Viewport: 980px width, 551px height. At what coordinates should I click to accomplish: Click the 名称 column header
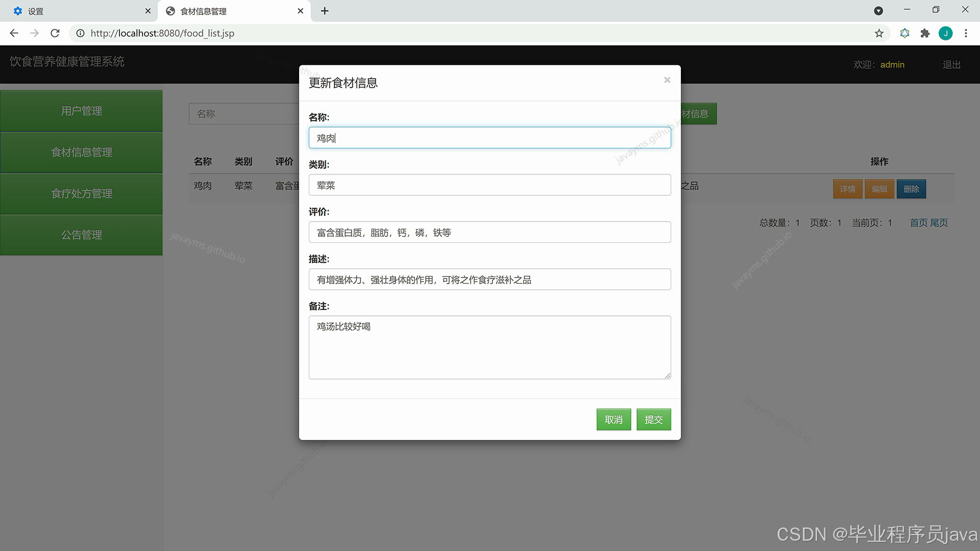[x=203, y=161]
